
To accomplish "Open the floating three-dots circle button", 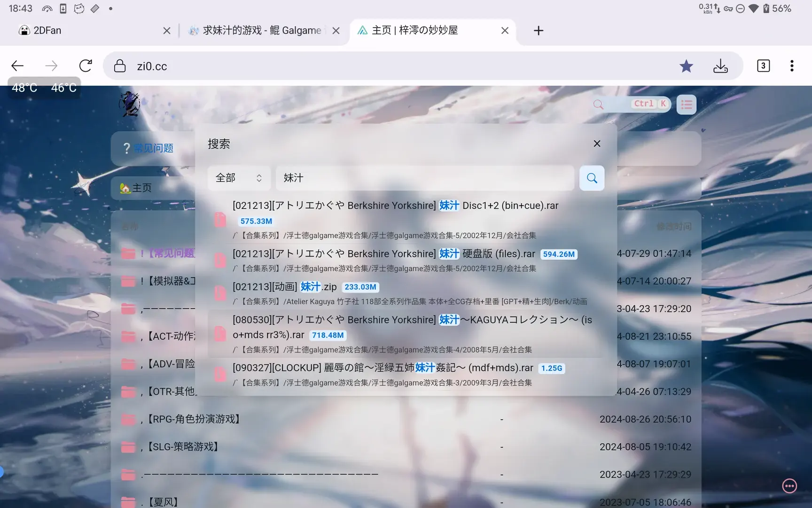I will pos(789,486).
